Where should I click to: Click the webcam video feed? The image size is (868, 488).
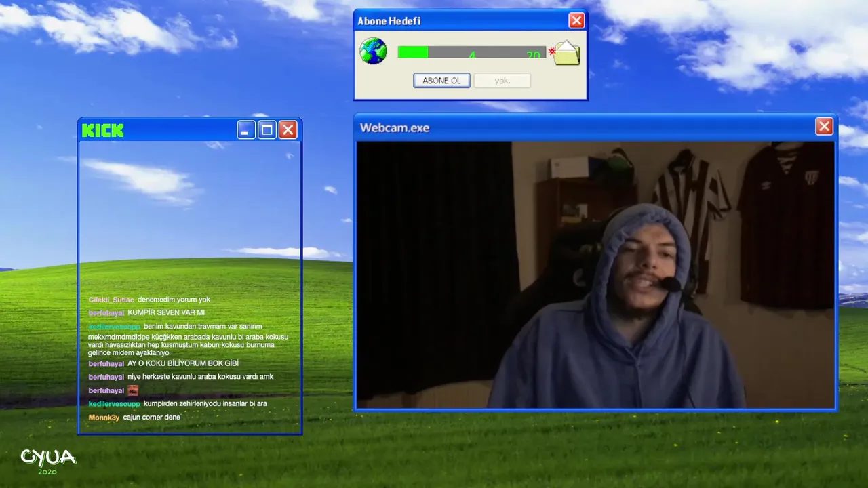pyautogui.click(x=595, y=274)
